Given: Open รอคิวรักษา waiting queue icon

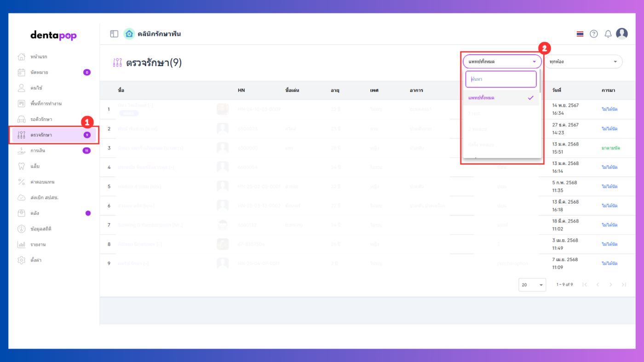Looking at the screenshot, I should [21, 119].
